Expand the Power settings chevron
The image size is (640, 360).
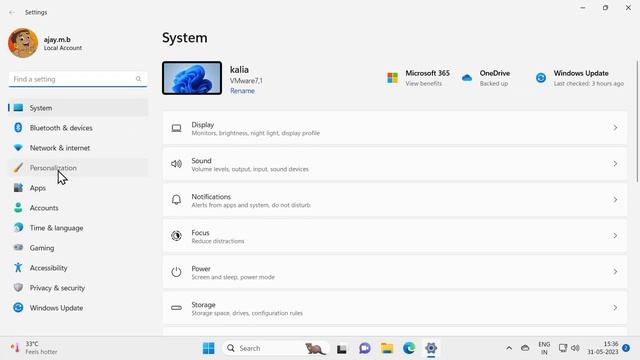point(615,271)
